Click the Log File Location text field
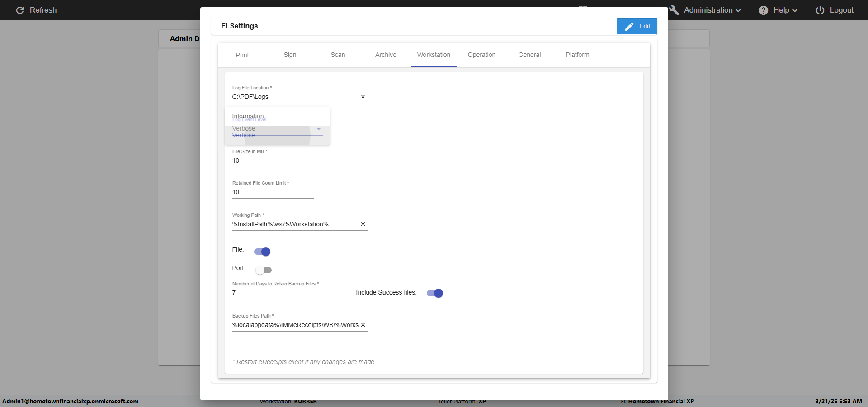Viewport: 868px width, 407px height. [295, 97]
